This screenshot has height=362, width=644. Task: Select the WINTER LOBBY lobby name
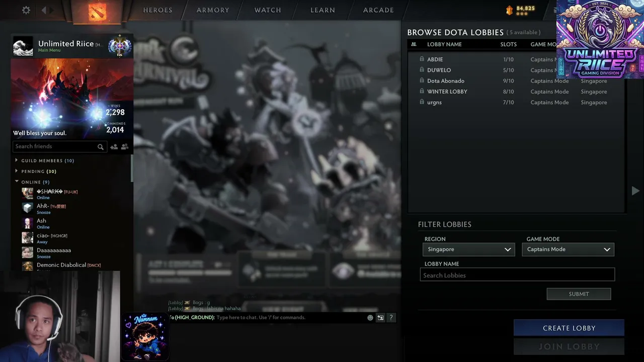447,92
